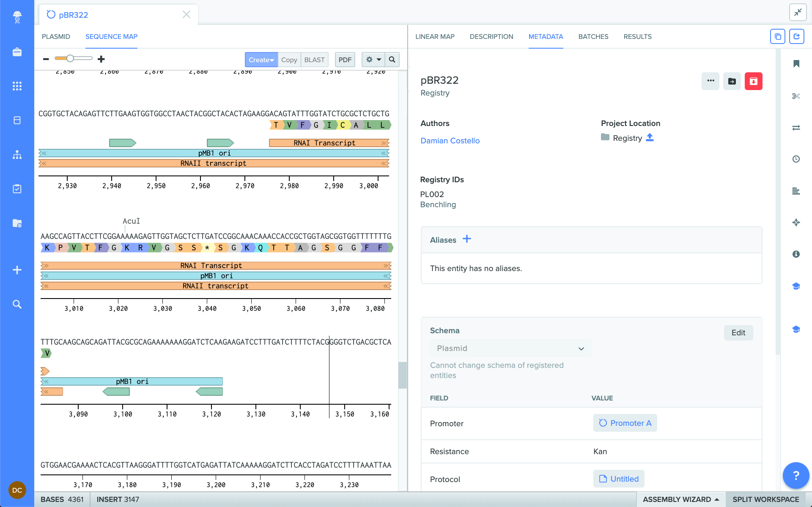Image resolution: width=812 pixels, height=507 pixels.
Task: Zoom out sequence map with minus icon
Action: point(46,59)
